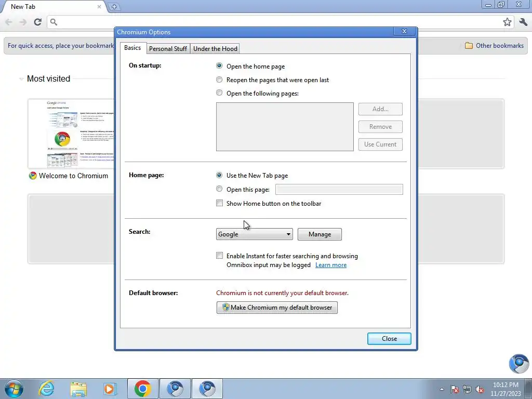Switch to the Personal Stuff tab
Image resolution: width=532 pixels, height=399 pixels.
[168, 48]
